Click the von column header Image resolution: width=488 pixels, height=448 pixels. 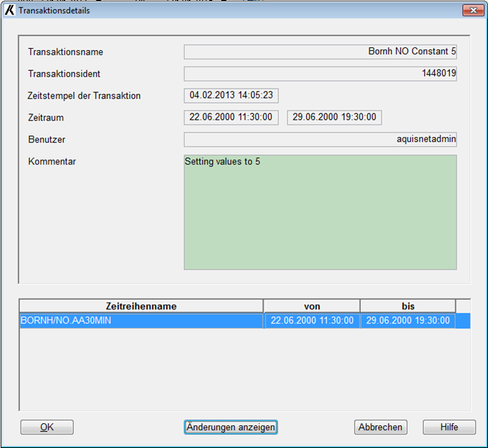click(311, 306)
